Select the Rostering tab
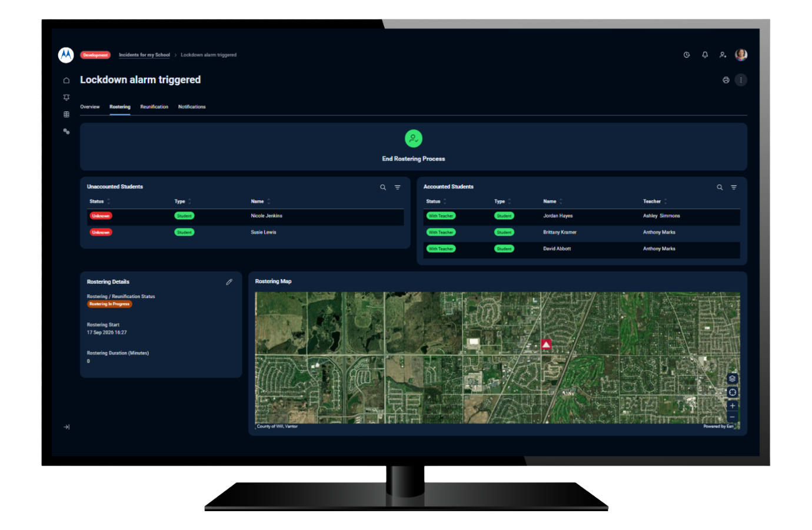This screenshot has width=812, height=530. tap(120, 107)
